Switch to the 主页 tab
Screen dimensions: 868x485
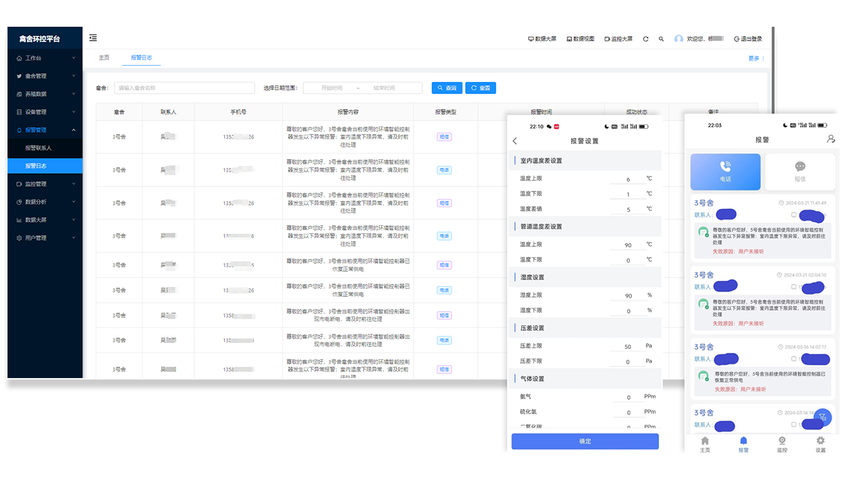[x=104, y=58]
